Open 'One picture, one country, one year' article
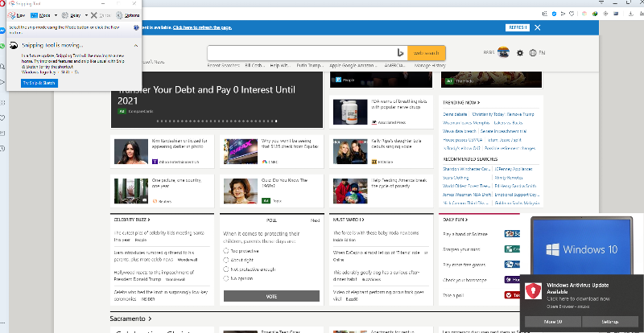The height and width of the screenshot is (333, 644). tap(163, 191)
